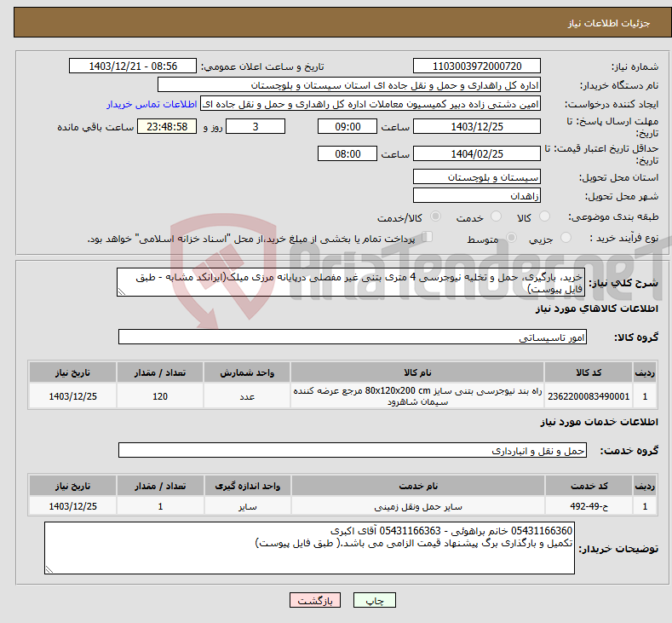The image size is (672, 623).
Task: Click the کد کالا column header
Action: click(589, 372)
